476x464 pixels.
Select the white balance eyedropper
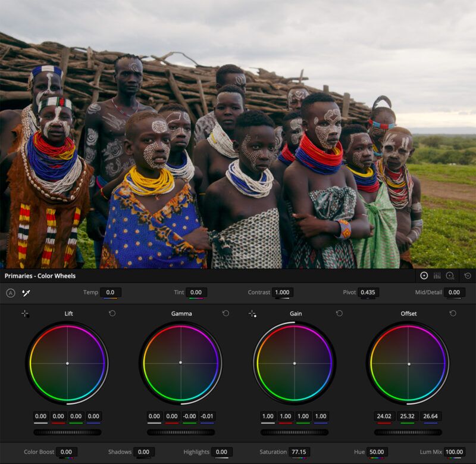(x=26, y=293)
